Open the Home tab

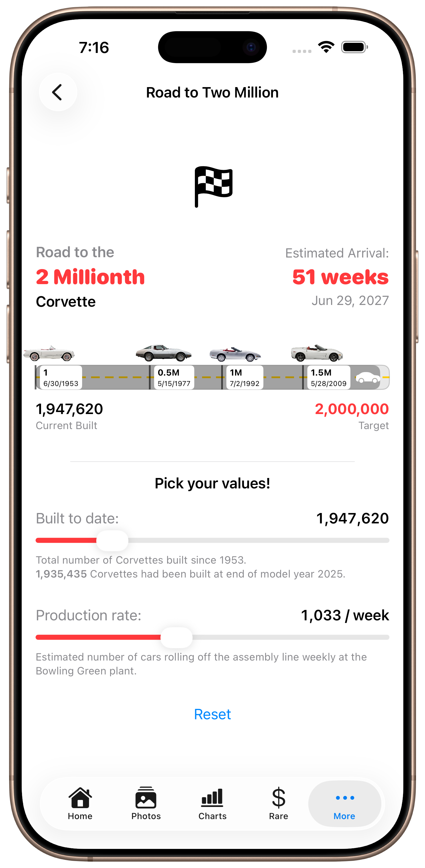pos(80,803)
